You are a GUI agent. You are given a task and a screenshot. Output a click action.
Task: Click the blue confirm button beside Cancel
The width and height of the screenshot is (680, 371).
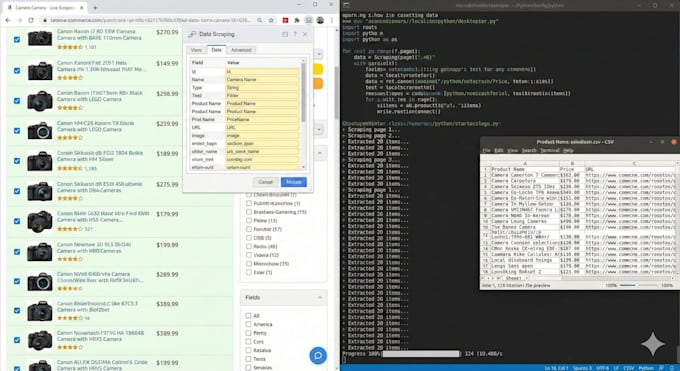coord(294,182)
